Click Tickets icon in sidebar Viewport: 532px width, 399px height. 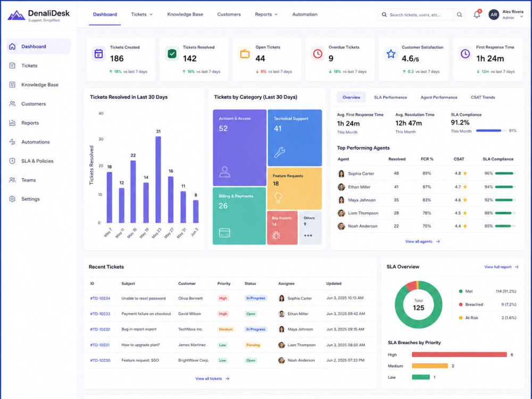(12, 65)
